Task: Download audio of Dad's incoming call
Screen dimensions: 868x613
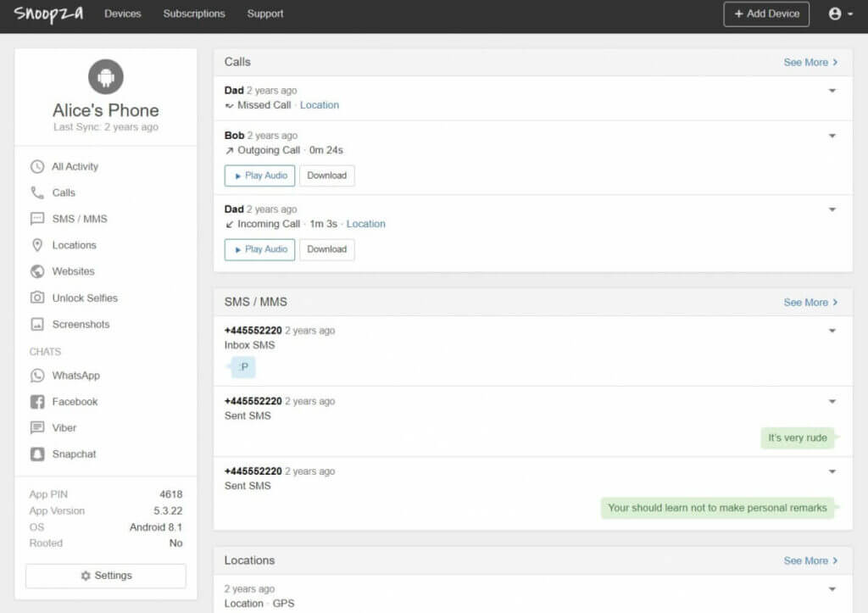Action: [326, 249]
